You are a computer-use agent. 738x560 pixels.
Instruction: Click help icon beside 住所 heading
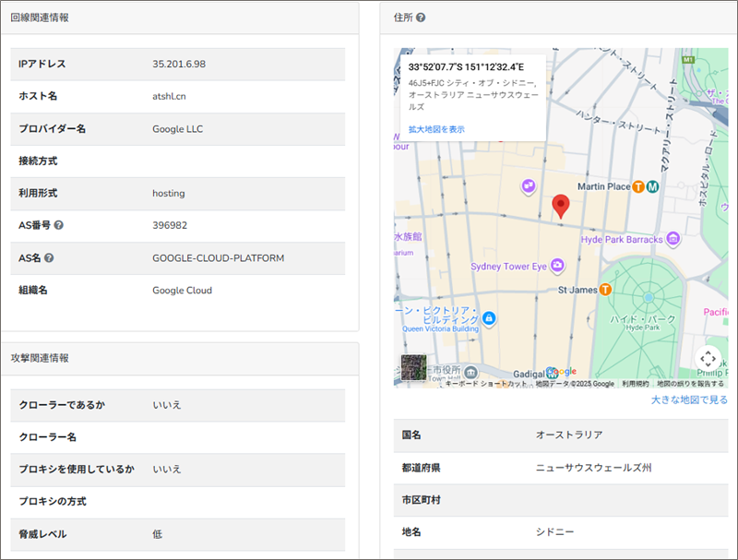coord(421,18)
